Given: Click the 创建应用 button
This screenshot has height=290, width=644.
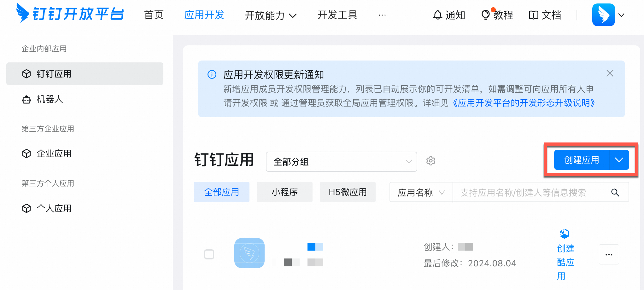Looking at the screenshot, I should 581,160.
